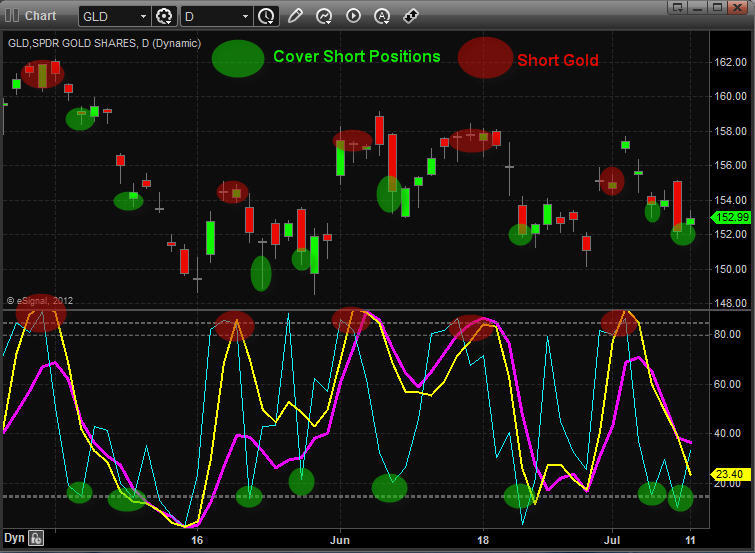Open the symbol settings gear icon
The width and height of the screenshot is (755, 553).
coord(165,16)
